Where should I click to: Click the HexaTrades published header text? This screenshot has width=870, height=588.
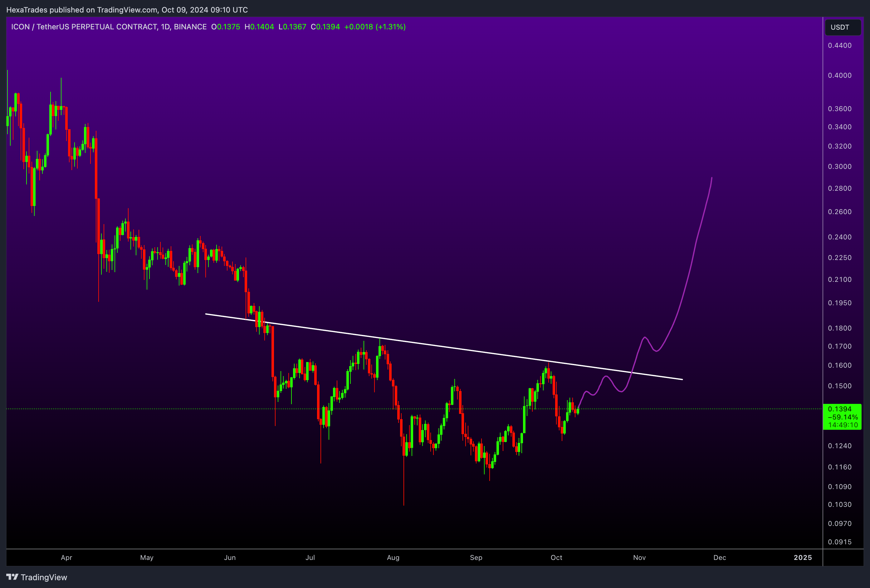pyautogui.click(x=127, y=10)
